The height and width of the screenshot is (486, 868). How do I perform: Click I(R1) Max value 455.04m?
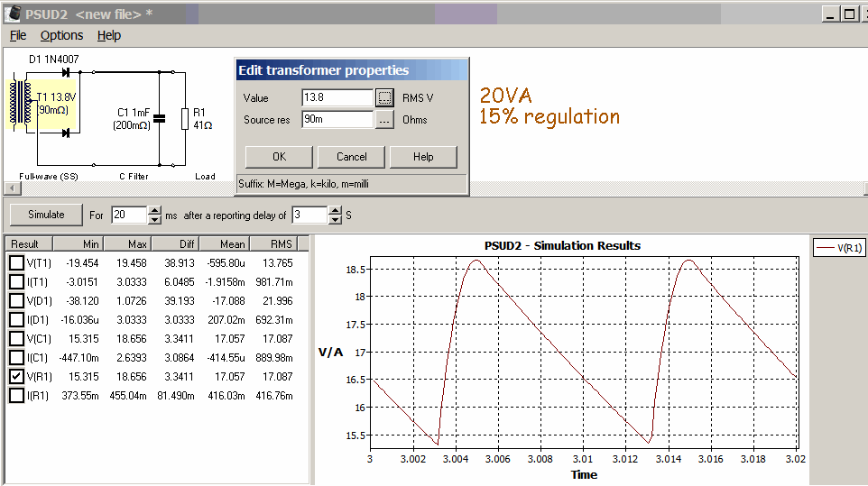click(128, 395)
